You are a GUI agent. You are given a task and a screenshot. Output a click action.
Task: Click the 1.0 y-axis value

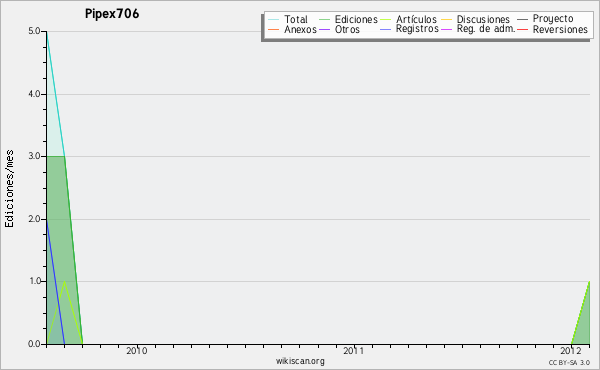pos(34,281)
